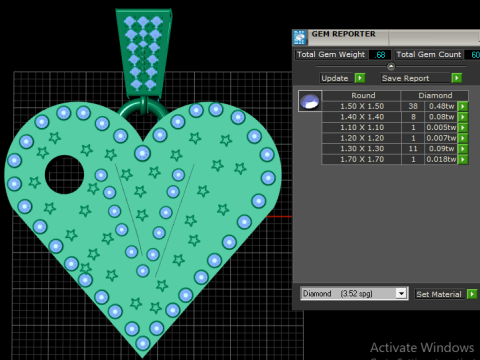Click the Total Gem Count label
This screenshot has width=480, height=360.
[429, 55]
